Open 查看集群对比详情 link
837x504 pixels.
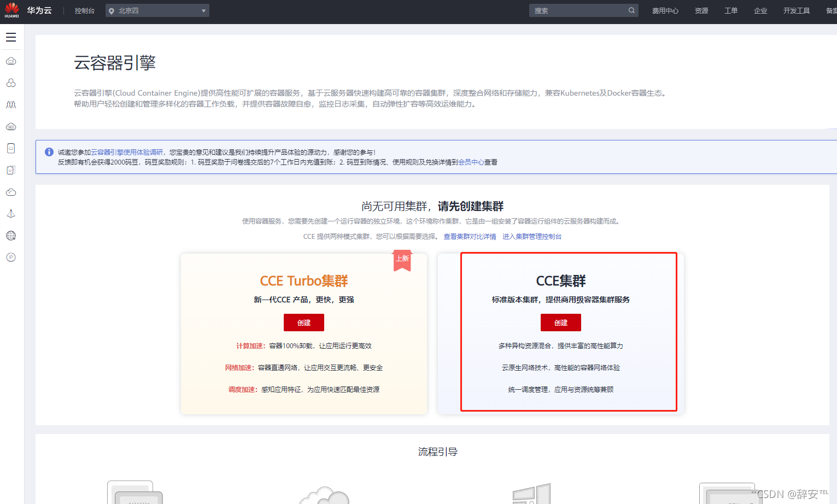(x=470, y=237)
